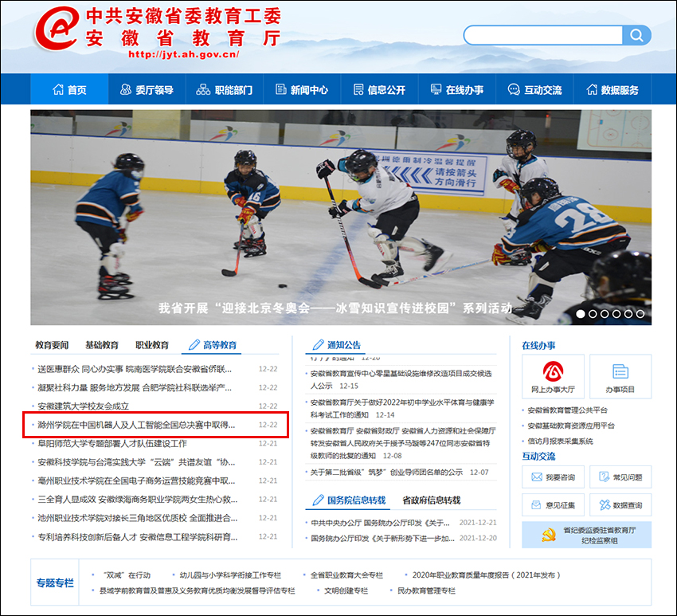Viewport: 677px width, 616px height.
Task: Open the 互动交流 navigation menu item
Action: pos(534,89)
